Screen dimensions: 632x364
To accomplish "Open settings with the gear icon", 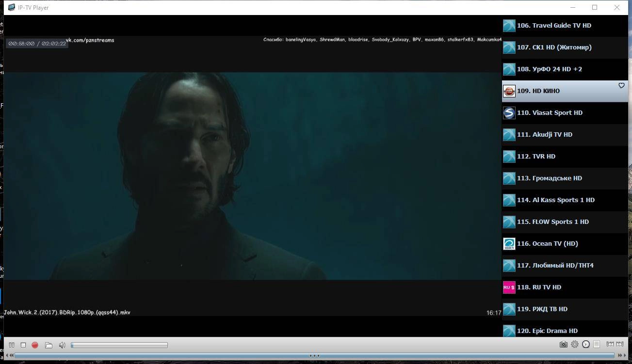I will click(x=575, y=344).
